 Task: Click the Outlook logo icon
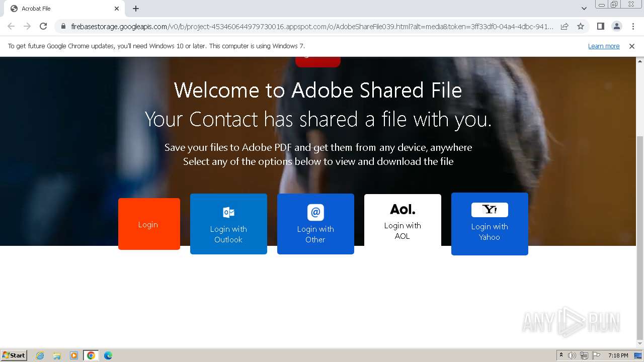(x=228, y=212)
